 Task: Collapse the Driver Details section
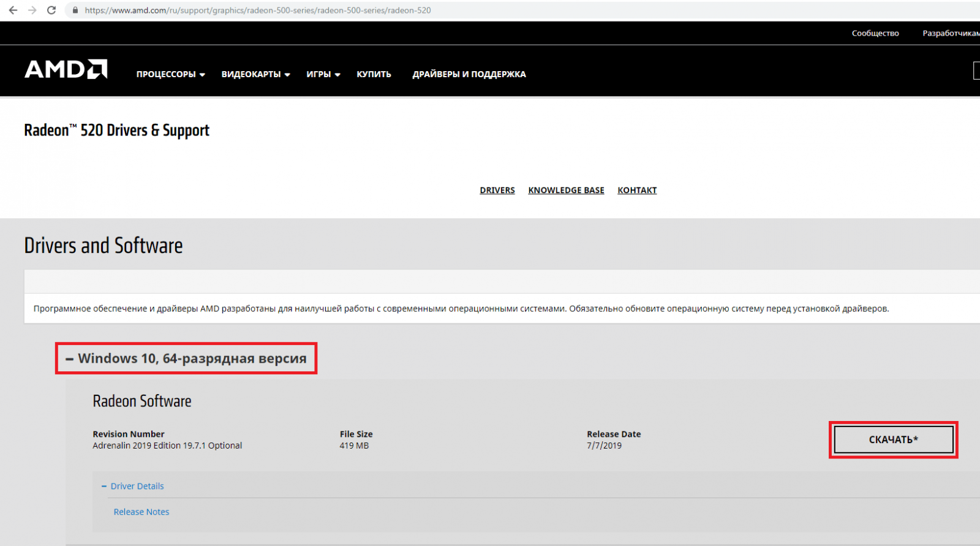click(132, 486)
